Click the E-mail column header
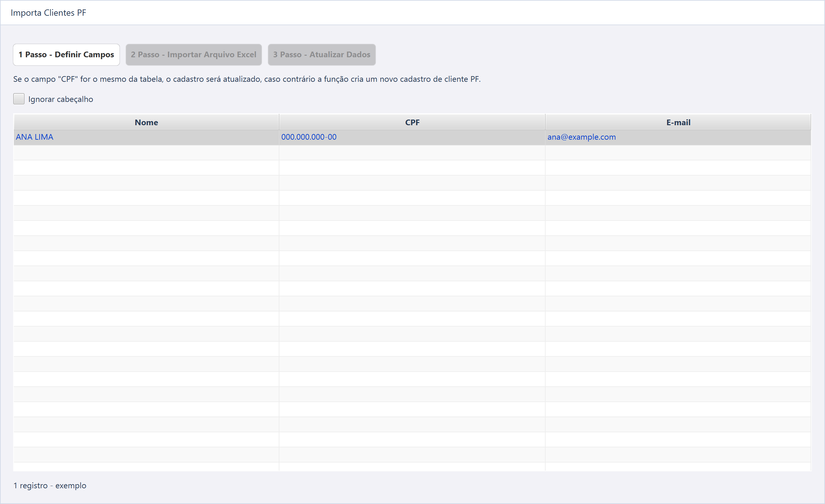 [x=678, y=122]
